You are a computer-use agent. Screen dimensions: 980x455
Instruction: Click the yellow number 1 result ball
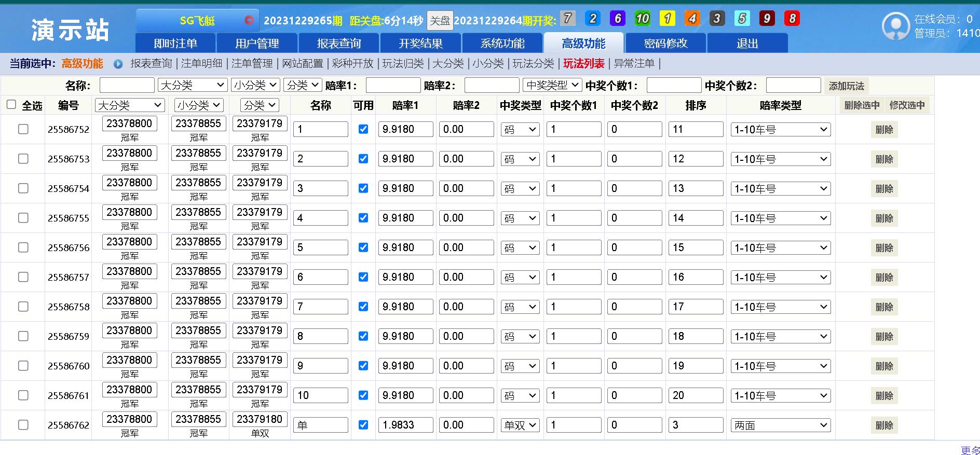point(668,19)
